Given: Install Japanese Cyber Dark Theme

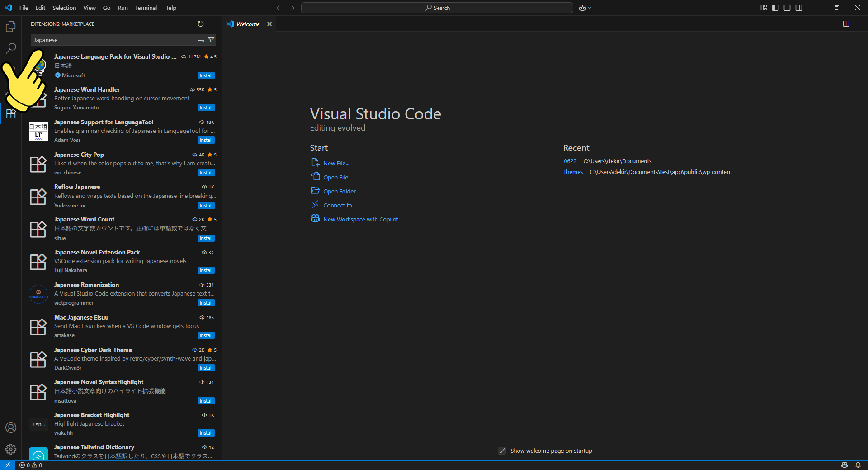Looking at the screenshot, I should 206,368.
